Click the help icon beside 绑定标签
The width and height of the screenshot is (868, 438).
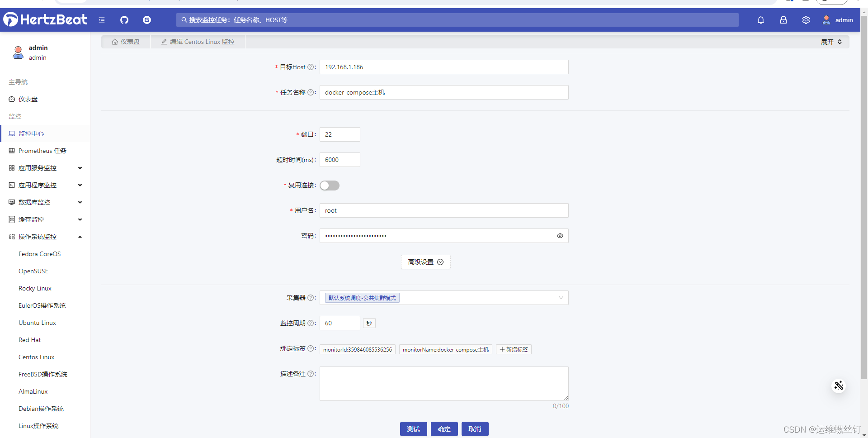click(x=311, y=348)
